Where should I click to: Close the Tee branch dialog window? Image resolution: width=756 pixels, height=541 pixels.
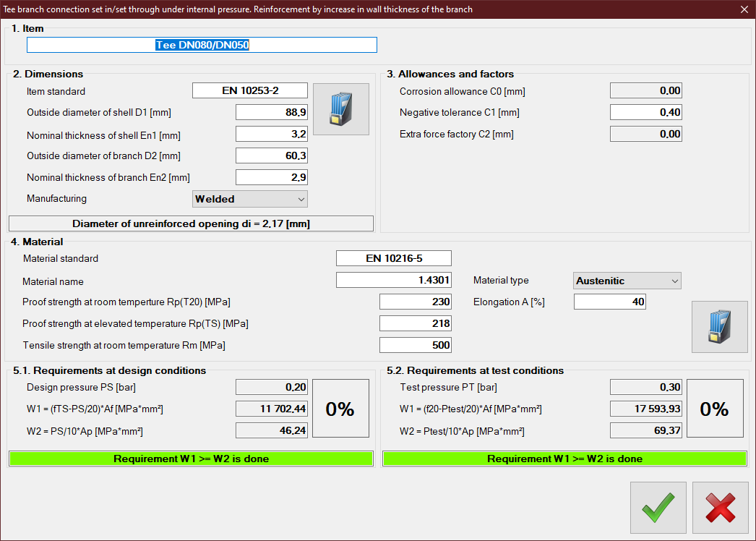point(744,9)
